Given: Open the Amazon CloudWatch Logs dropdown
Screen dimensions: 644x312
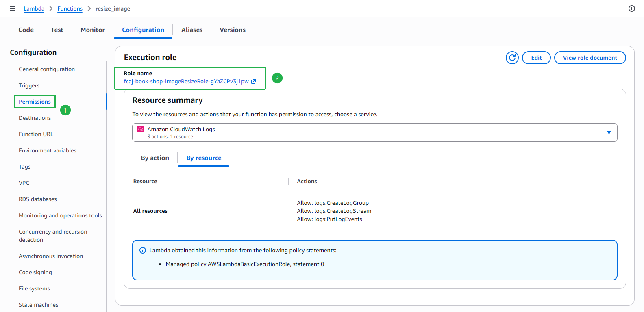Looking at the screenshot, I should coord(374,132).
